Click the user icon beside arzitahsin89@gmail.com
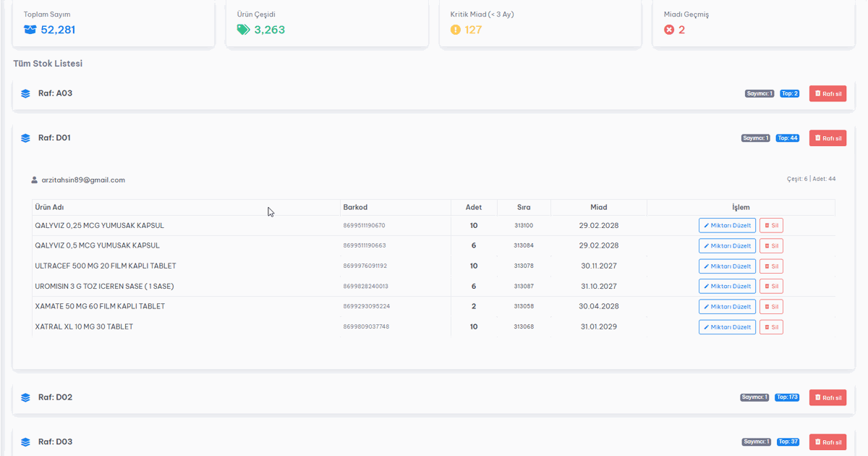This screenshot has width=868, height=456. coord(34,180)
